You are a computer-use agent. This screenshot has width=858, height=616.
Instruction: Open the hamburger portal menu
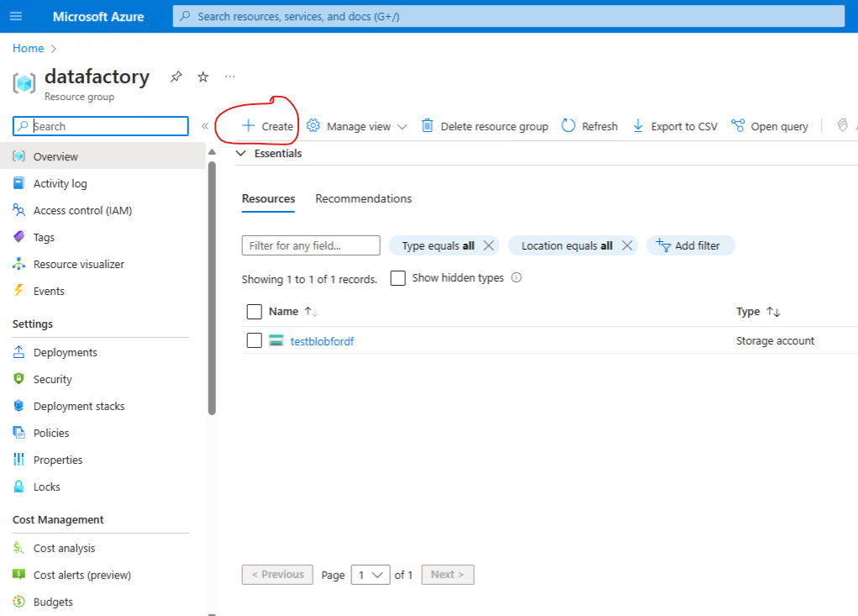coord(16,17)
